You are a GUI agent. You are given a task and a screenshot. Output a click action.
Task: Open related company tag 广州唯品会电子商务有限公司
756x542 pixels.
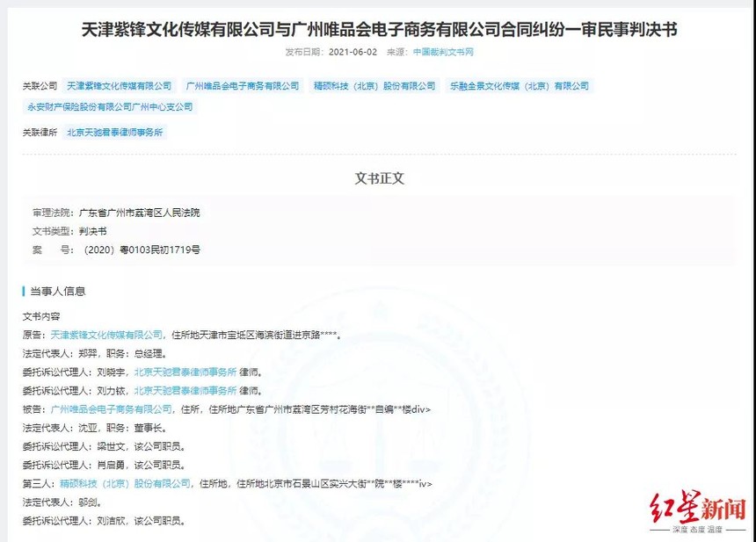click(x=243, y=86)
